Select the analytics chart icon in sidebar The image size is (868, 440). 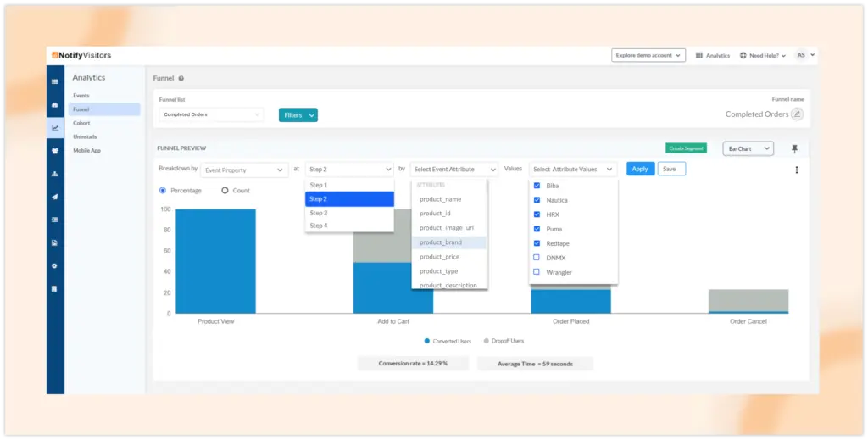pyautogui.click(x=55, y=128)
